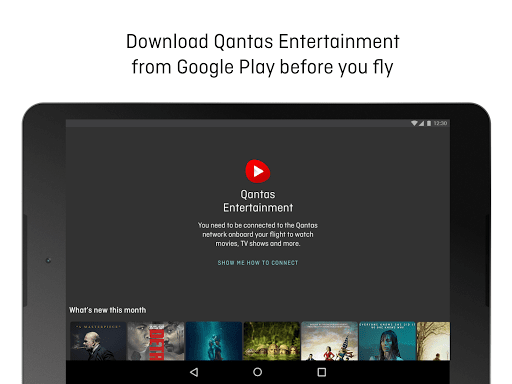Open the poster of man with cigar
The width and height of the screenshot is (512, 384).
pos(98,341)
